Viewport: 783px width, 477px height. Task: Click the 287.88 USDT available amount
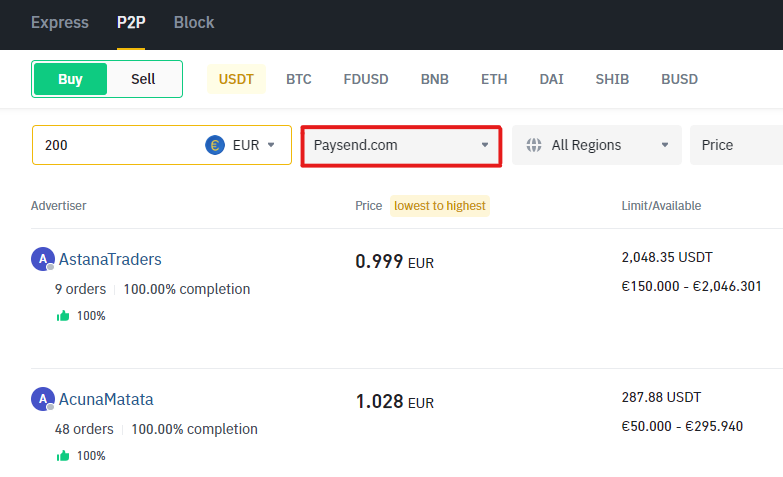[x=661, y=397]
